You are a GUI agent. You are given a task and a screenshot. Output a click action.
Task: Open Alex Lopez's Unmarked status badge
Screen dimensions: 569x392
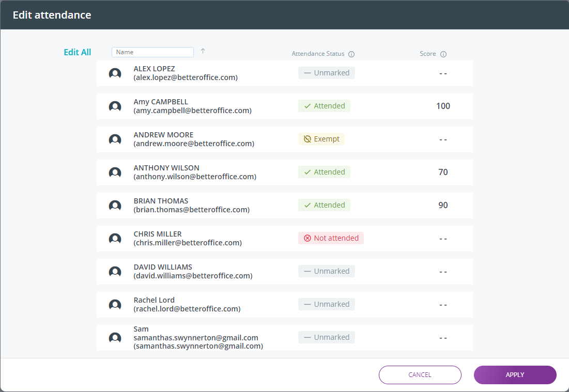(327, 73)
